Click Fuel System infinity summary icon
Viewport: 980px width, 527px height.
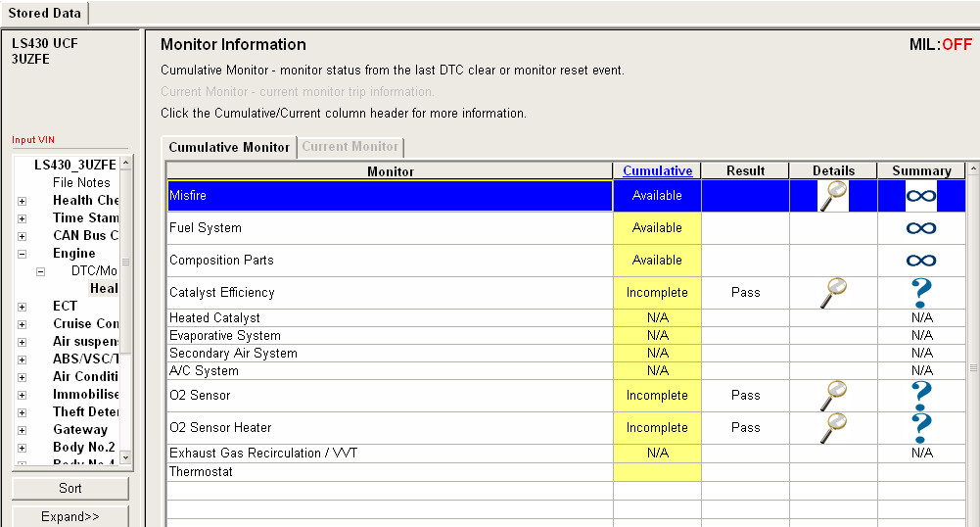point(921,228)
